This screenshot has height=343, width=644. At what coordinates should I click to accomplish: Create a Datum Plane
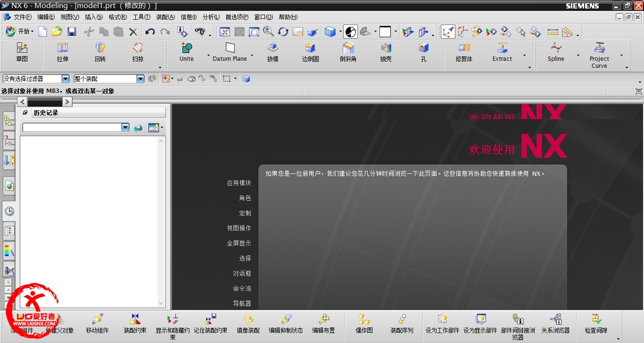230,52
